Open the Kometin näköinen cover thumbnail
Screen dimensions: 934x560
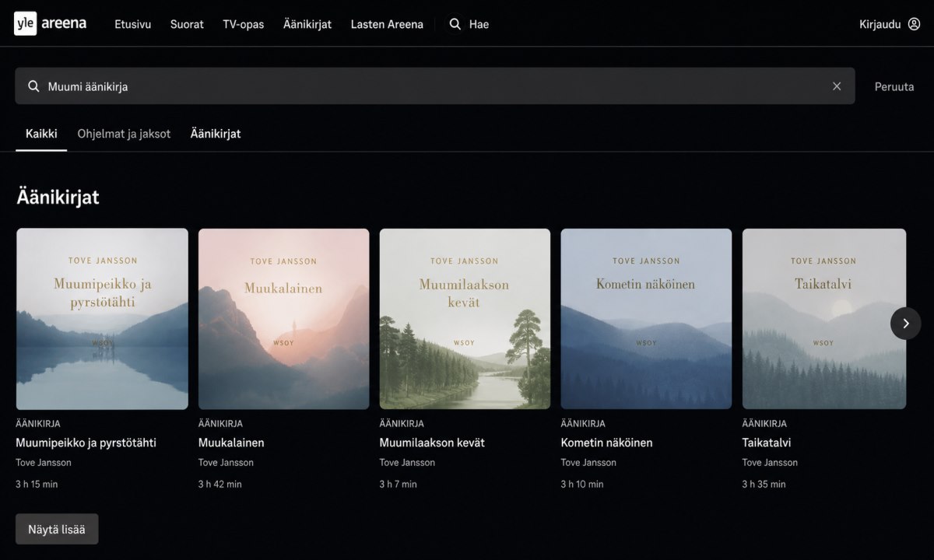(646, 319)
